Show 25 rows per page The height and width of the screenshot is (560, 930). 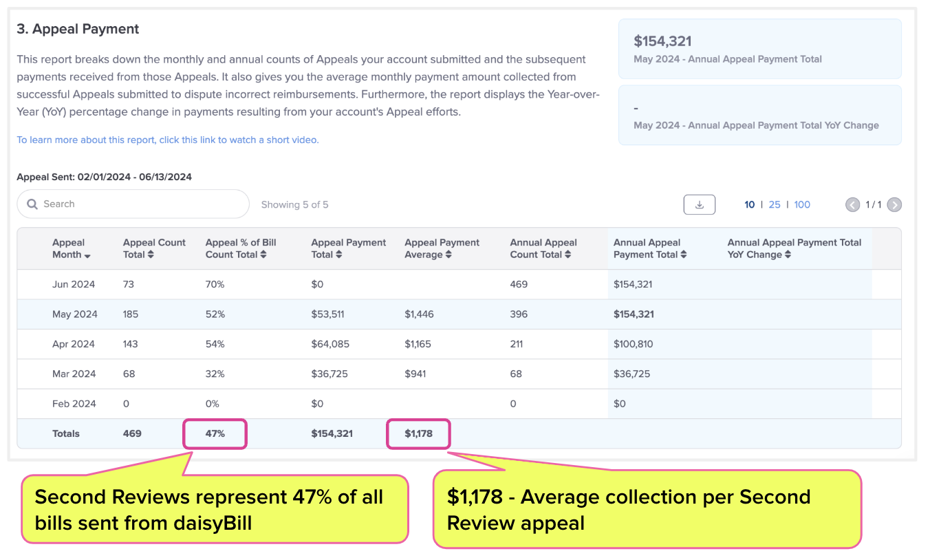click(x=775, y=204)
